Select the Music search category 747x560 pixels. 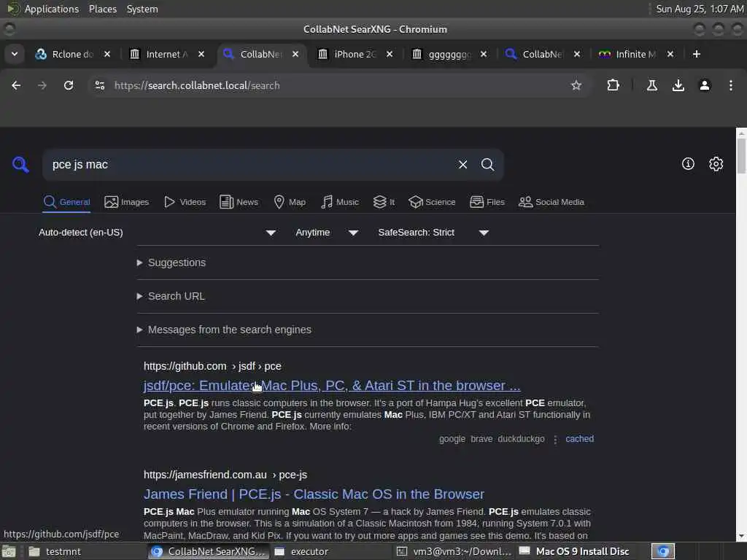tap(340, 202)
